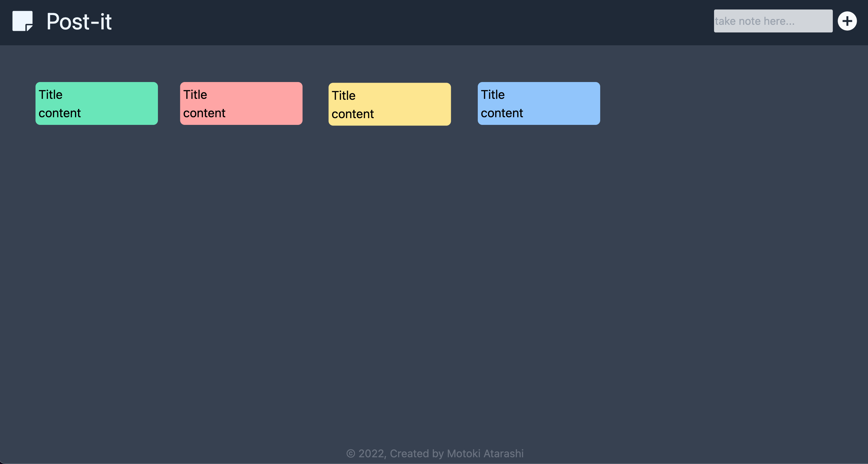Click the content text on the yellow note
The height and width of the screenshot is (464, 868).
coord(353,114)
